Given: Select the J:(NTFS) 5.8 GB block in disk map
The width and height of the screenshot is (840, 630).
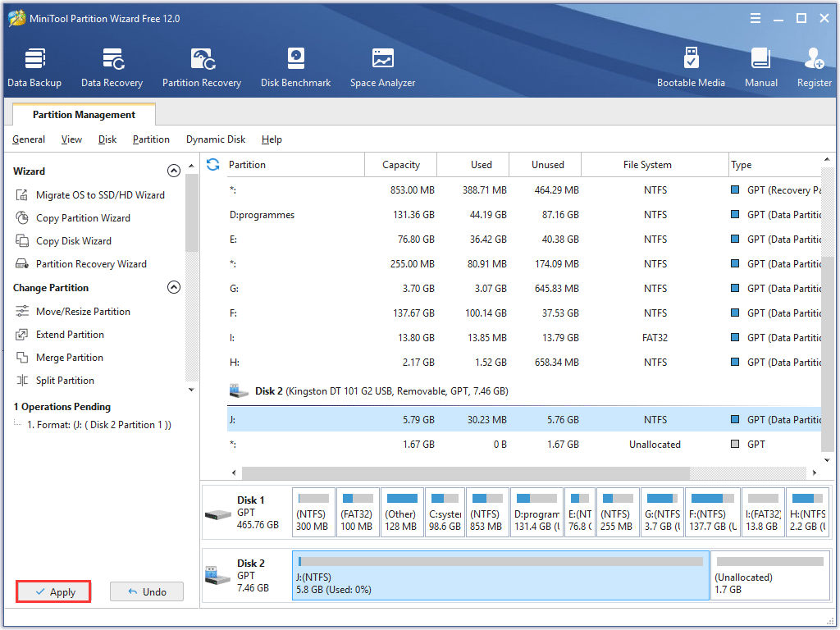Looking at the screenshot, I should point(500,576).
